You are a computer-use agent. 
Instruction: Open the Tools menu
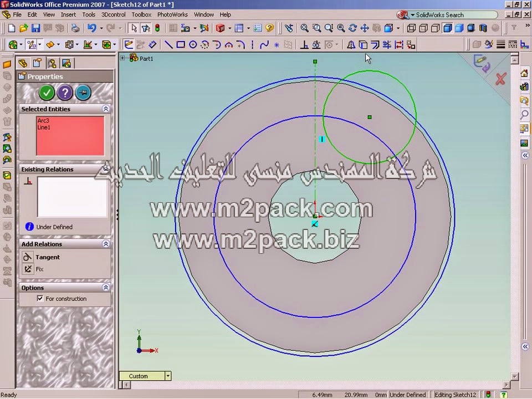[x=89, y=14]
